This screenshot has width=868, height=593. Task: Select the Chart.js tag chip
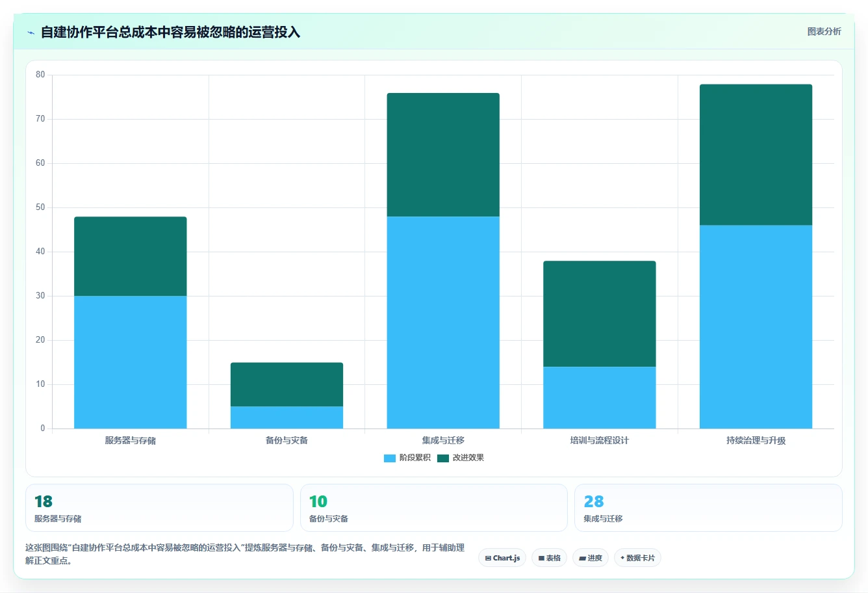[x=502, y=558]
